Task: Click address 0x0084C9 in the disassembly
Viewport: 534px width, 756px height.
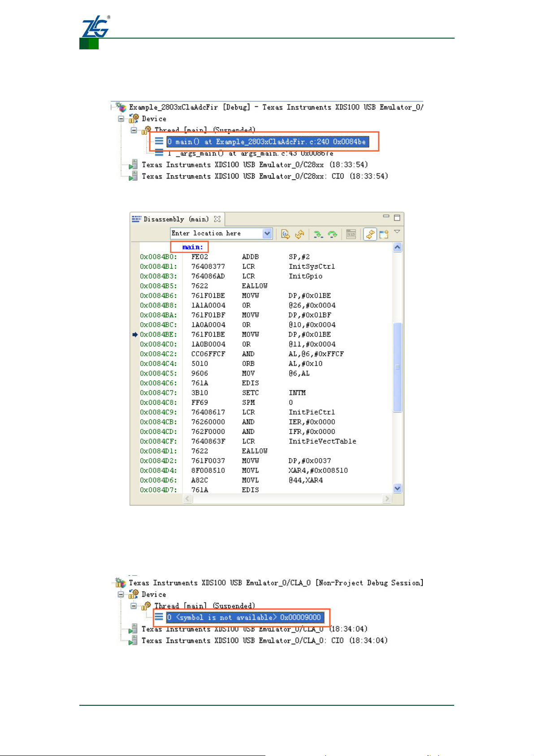Action: click(x=159, y=412)
